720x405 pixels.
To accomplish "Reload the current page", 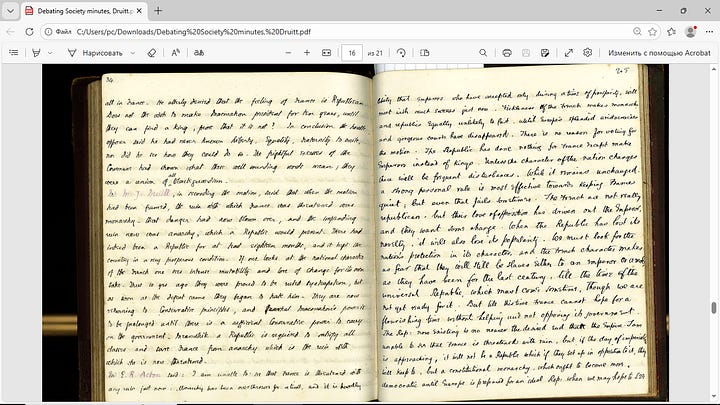I will 29,32.
